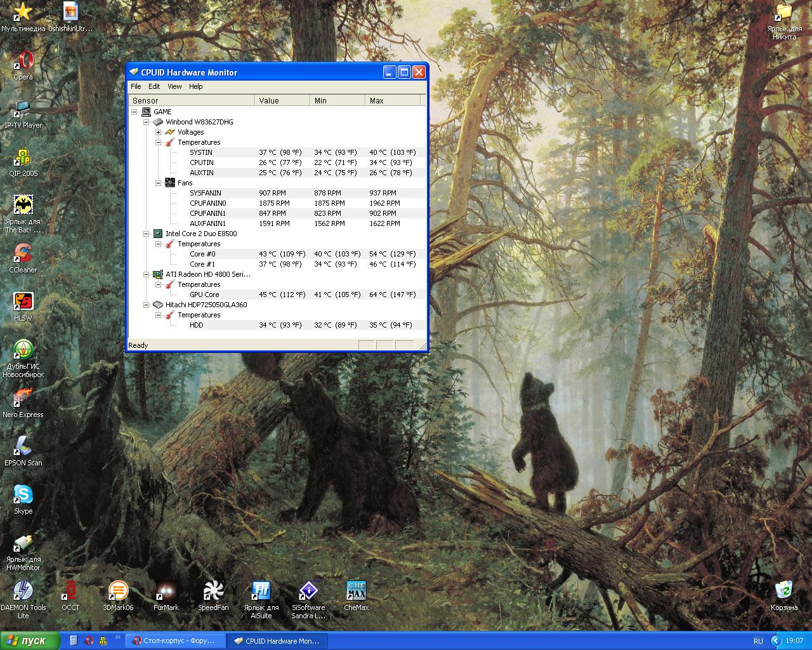Launch Nero Express shortcut
The height and width of the screenshot is (650, 812).
[x=23, y=399]
